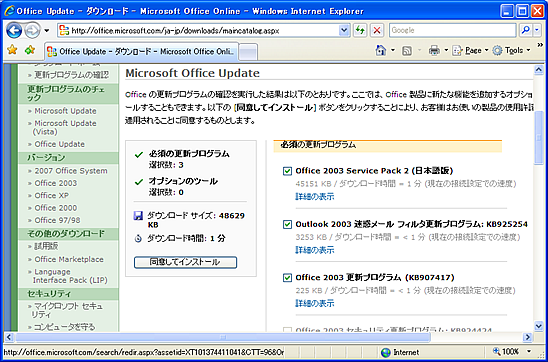
Task: Click the Microsoft Office Update page heading
Action: coord(193,73)
